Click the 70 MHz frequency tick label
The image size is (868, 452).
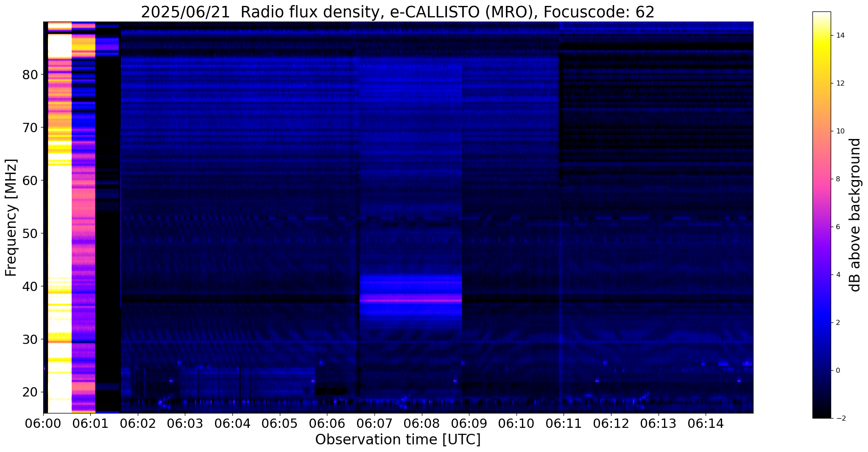coord(30,128)
